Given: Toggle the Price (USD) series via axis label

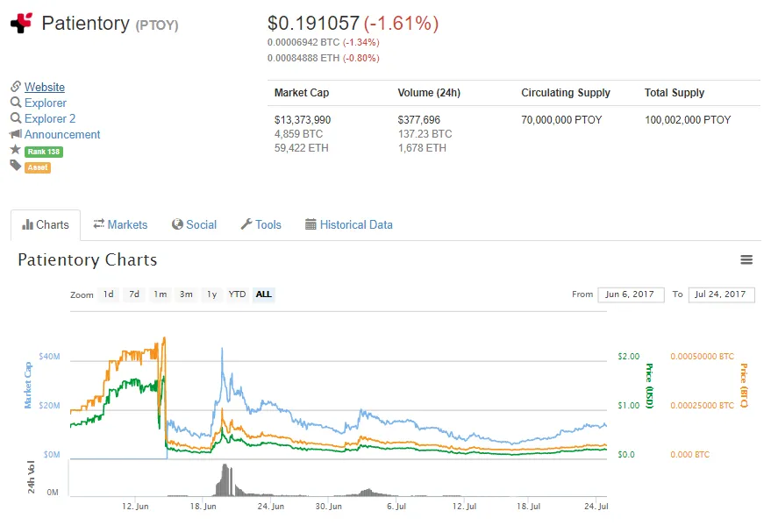Looking at the screenshot, I should [650, 386].
